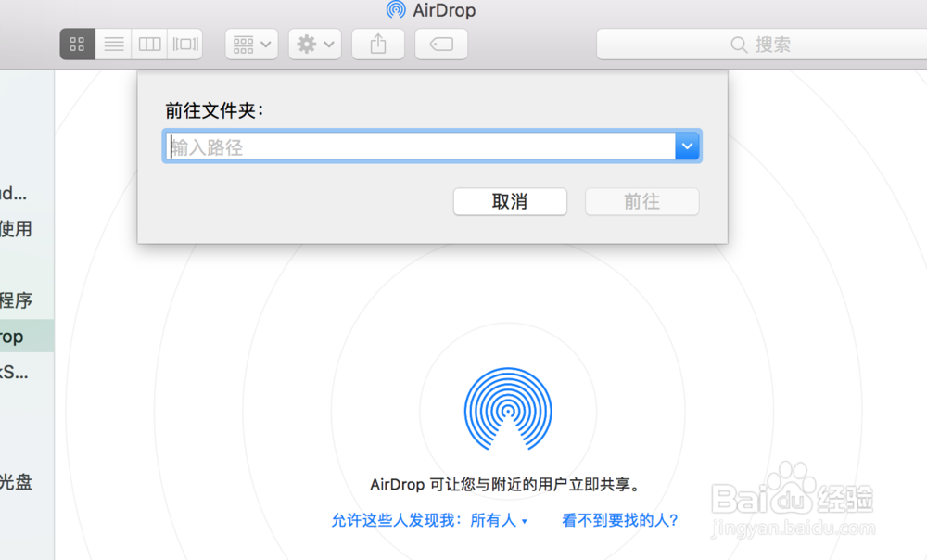Select the sidebar item ending in 使用
Image resolution: width=927 pixels, height=560 pixels.
tap(27, 229)
